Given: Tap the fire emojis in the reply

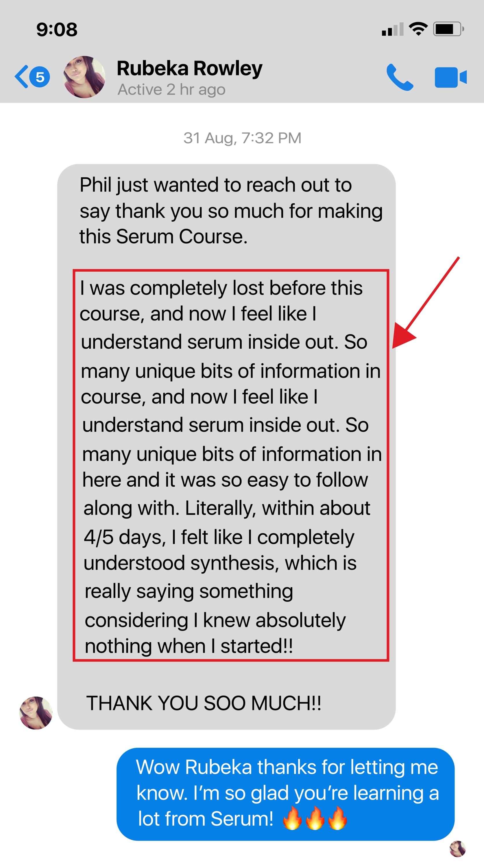Looking at the screenshot, I should pyautogui.click(x=315, y=818).
